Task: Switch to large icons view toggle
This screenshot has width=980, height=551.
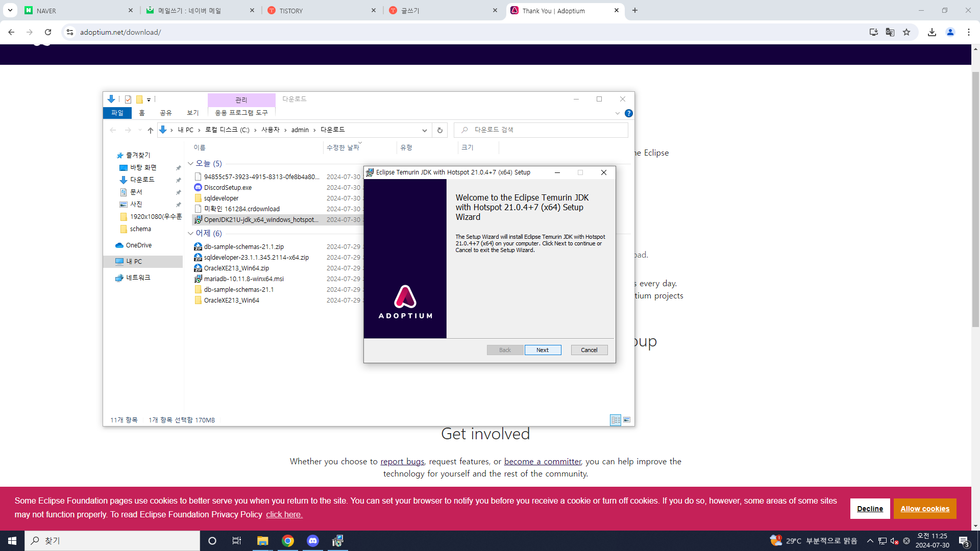Action: pos(627,420)
